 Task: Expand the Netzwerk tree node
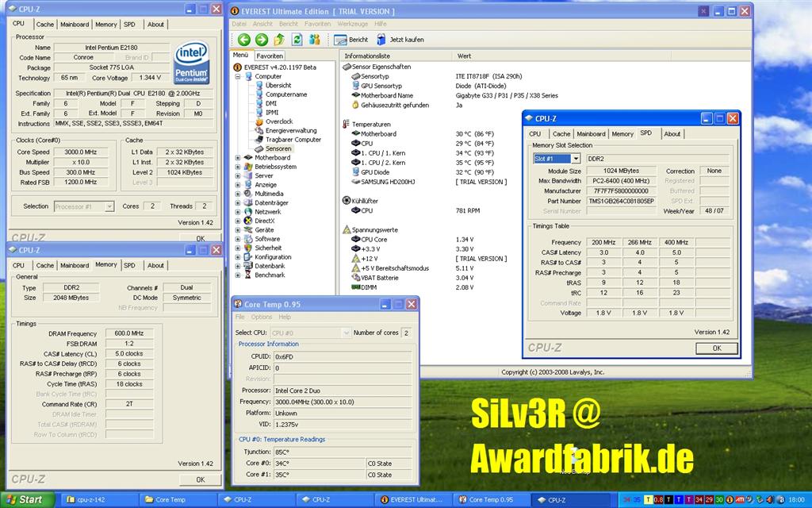click(x=238, y=212)
